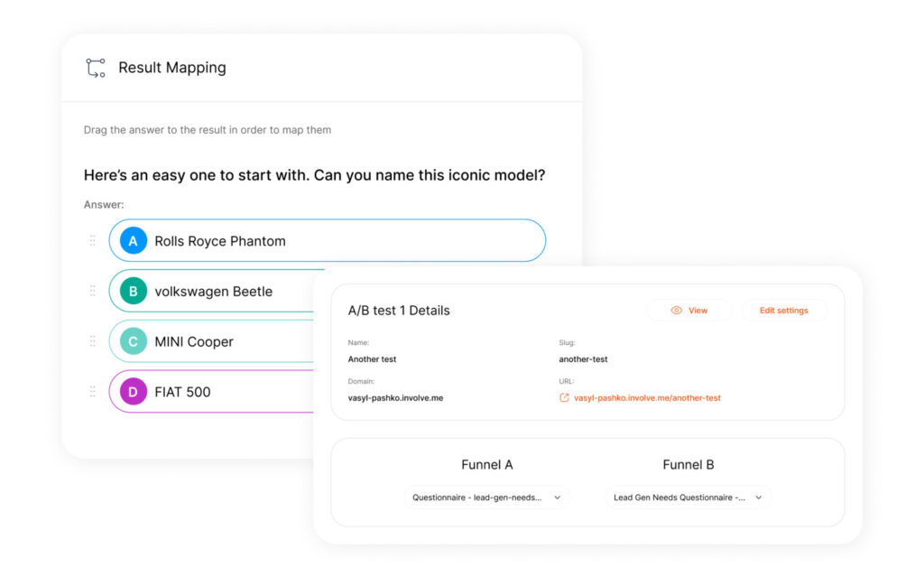Open the Funnel A questionnaire dropdown
Screen dimensions: 924x577
pos(487,497)
